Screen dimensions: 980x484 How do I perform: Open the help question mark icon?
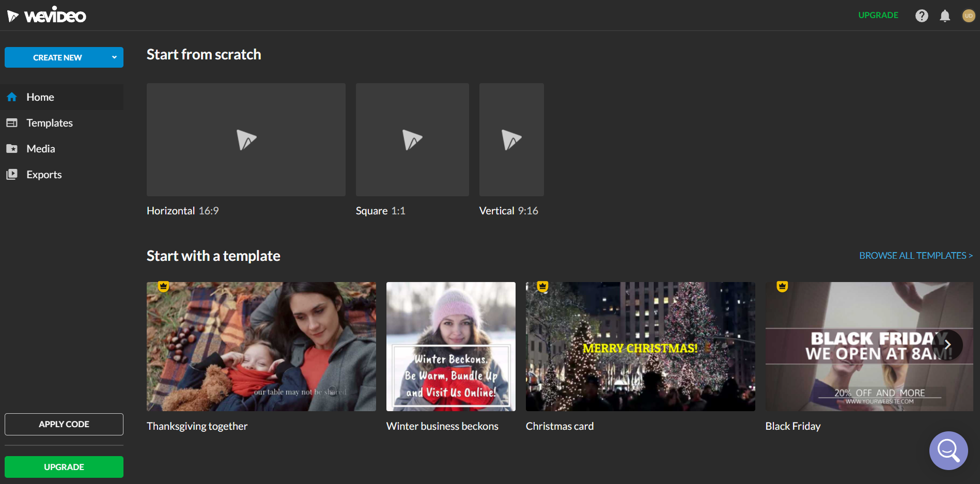click(x=922, y=15)
